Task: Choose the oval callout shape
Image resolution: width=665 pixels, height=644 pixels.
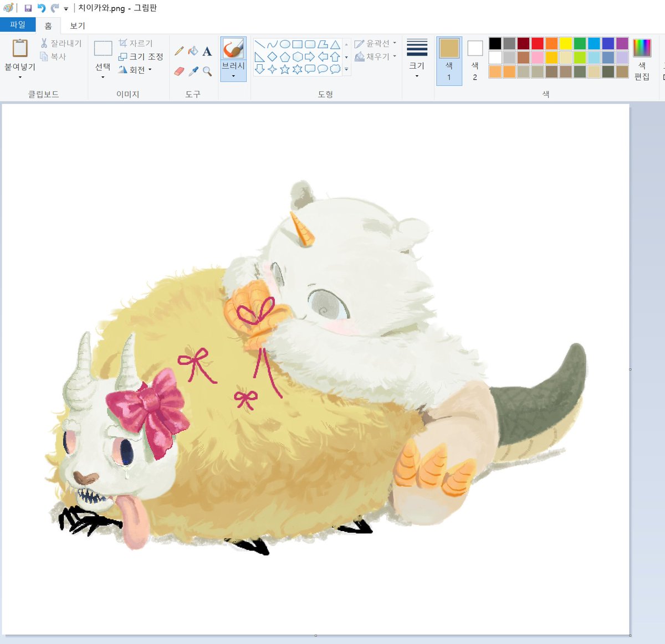Action: [x=323, y=69]
